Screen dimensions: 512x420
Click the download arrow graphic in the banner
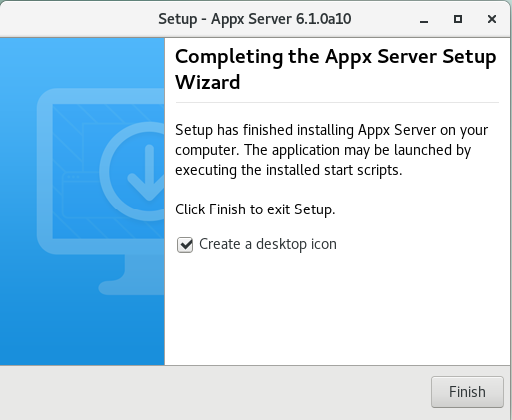(147, 173)
